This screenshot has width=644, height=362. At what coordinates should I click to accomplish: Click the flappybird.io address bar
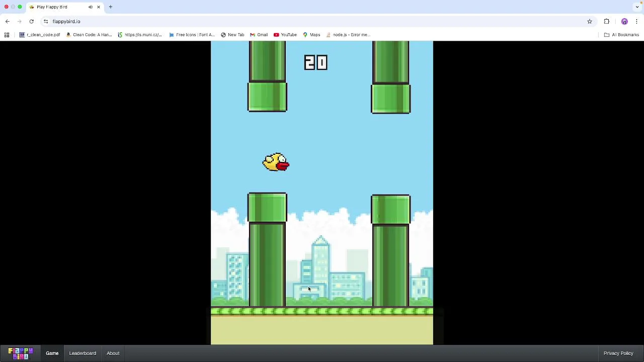[x=317, y=22]
